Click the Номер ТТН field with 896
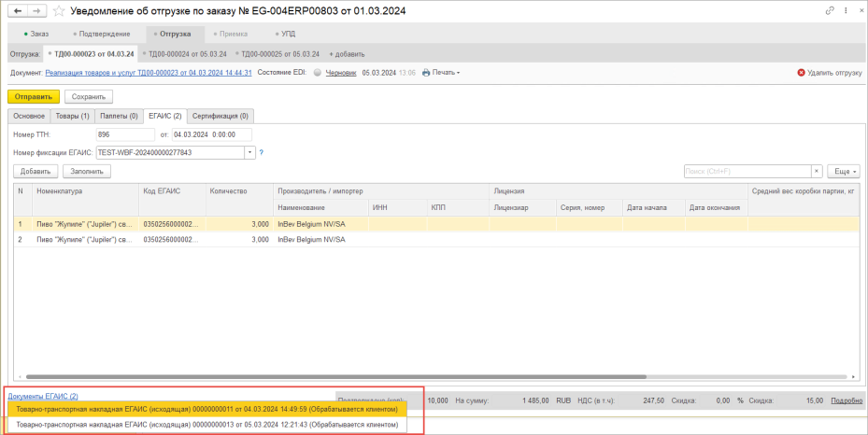 [x=125, y=134]
